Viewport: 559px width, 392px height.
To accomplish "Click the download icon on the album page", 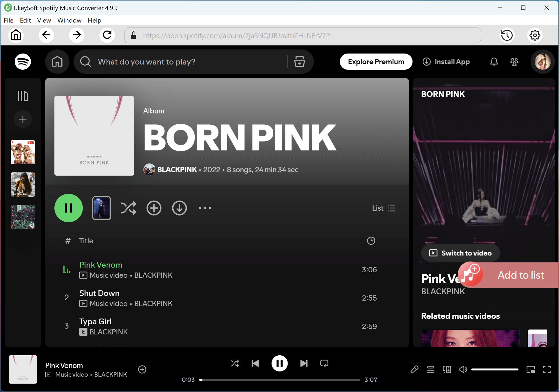I will (x=179, y=208).
